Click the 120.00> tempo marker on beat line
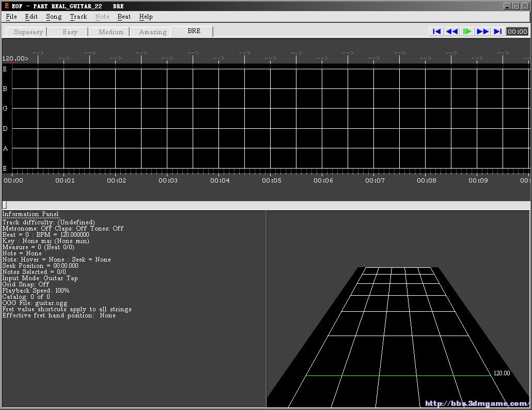Viewport: 532px width, 410px height. [x=15, y=58]
